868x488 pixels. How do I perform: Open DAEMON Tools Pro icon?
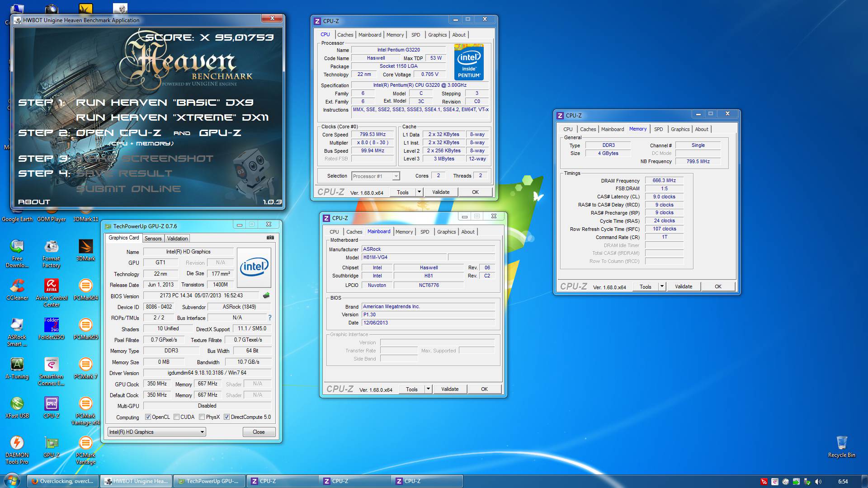tap(17, 450)
